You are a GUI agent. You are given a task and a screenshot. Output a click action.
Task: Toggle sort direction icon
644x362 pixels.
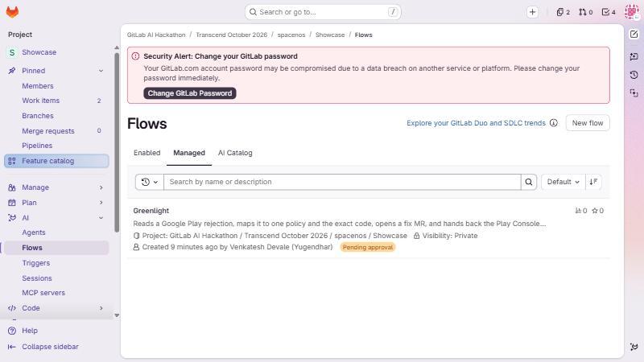(593, 182)
